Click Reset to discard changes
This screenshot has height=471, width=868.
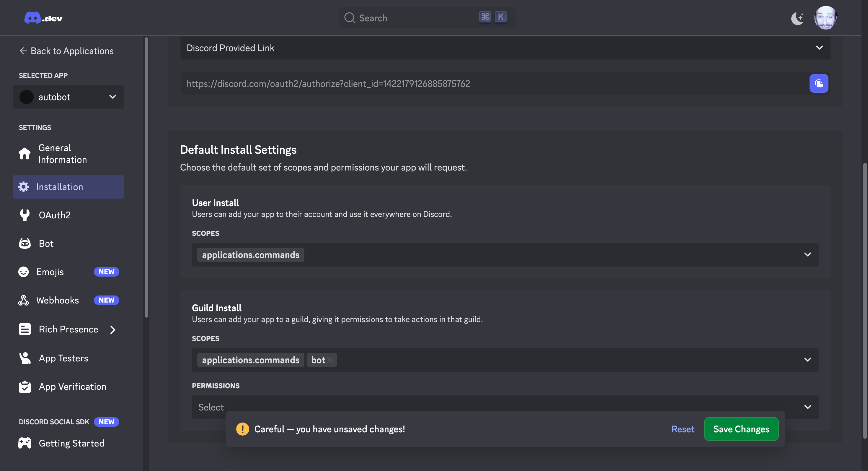click(x=683, y=429)
